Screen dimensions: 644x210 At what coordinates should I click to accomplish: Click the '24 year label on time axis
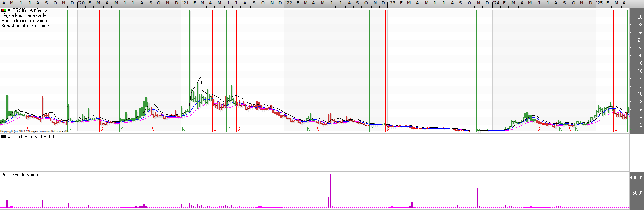(496, 3)
